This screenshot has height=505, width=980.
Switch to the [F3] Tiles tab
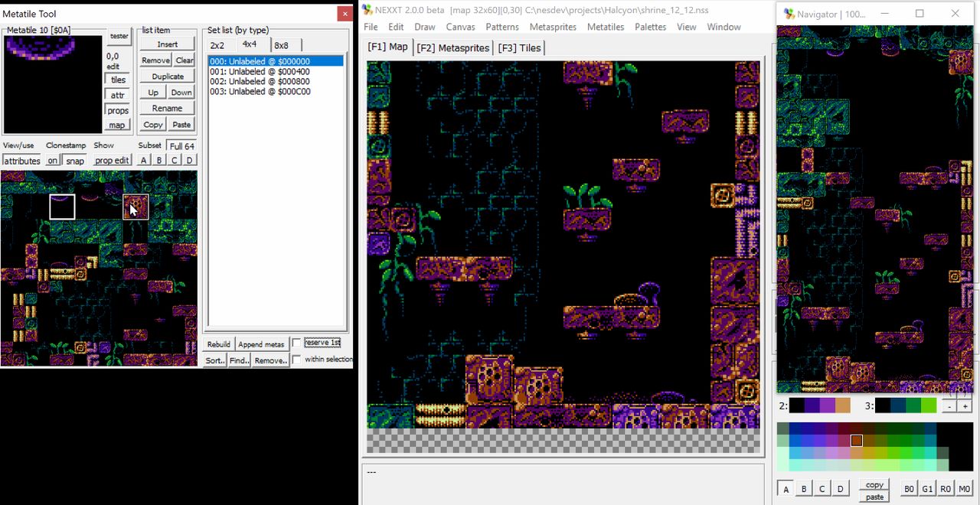click(519, 47)
